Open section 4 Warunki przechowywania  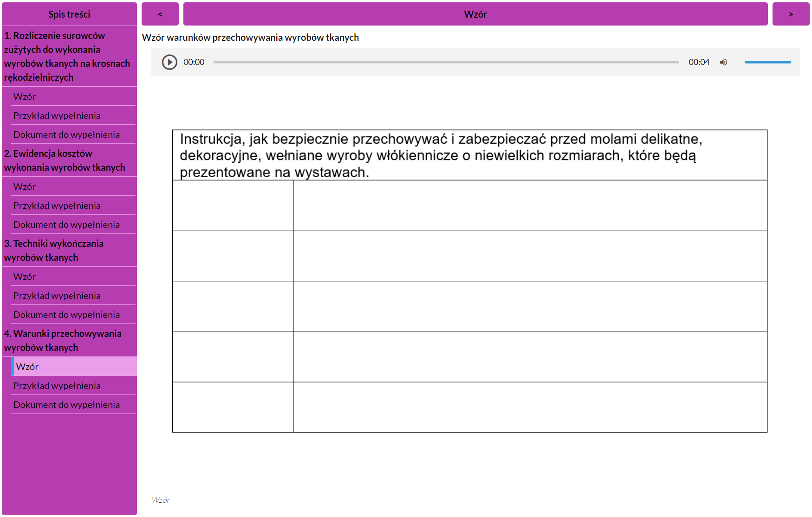coord(63,340)
